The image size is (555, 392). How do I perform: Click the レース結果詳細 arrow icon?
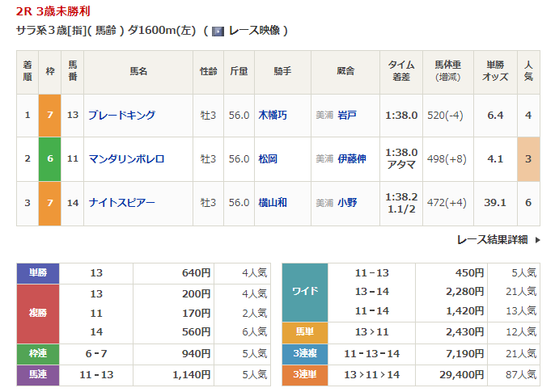click(537, 239)
